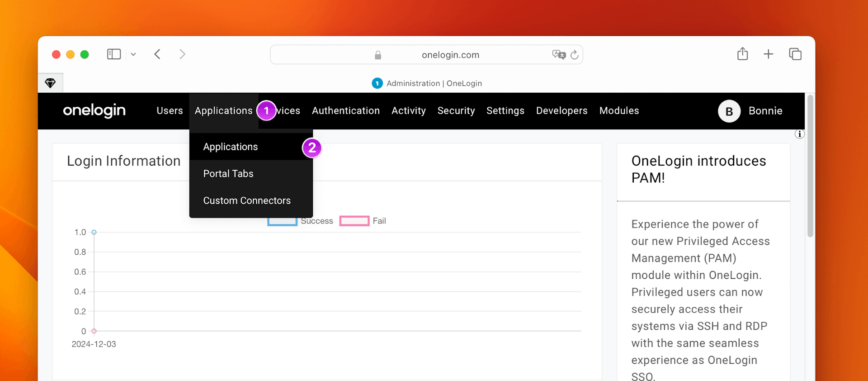Click the page vertical scrollbar
This screenshot has width=868, height=381.
(810, 166)
